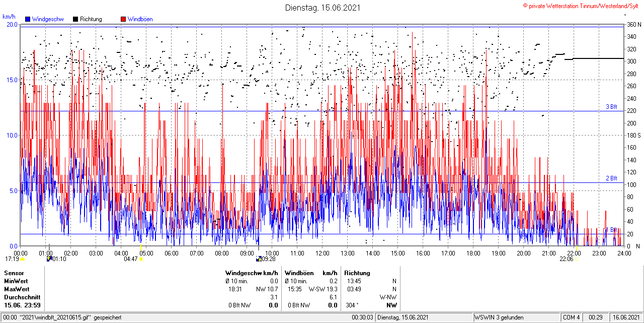Screen dimensions: 644x323
Task: Select the Windgeschw legend label
Action: pos(48,19)
